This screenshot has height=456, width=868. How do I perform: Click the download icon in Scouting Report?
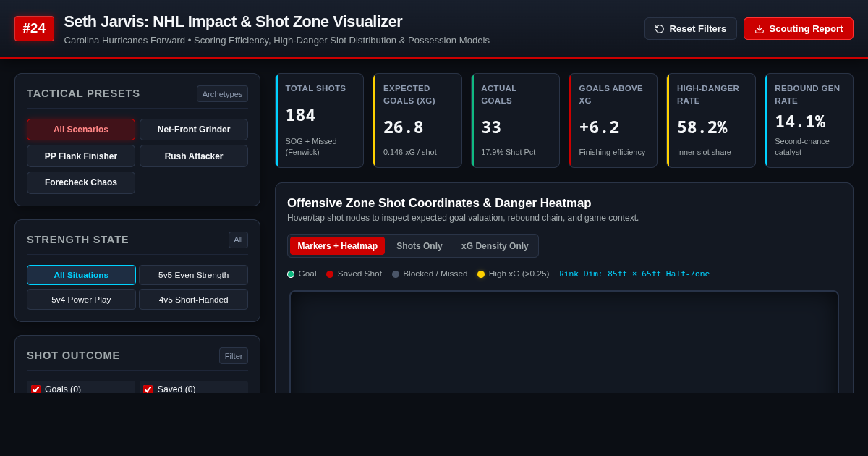[759, 29]
